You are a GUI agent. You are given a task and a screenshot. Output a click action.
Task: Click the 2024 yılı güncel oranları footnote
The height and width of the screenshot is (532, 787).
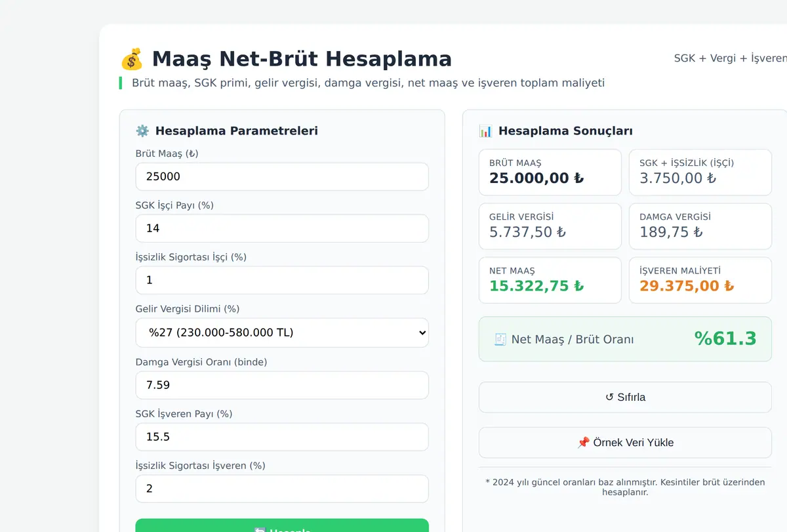(625, 487)
